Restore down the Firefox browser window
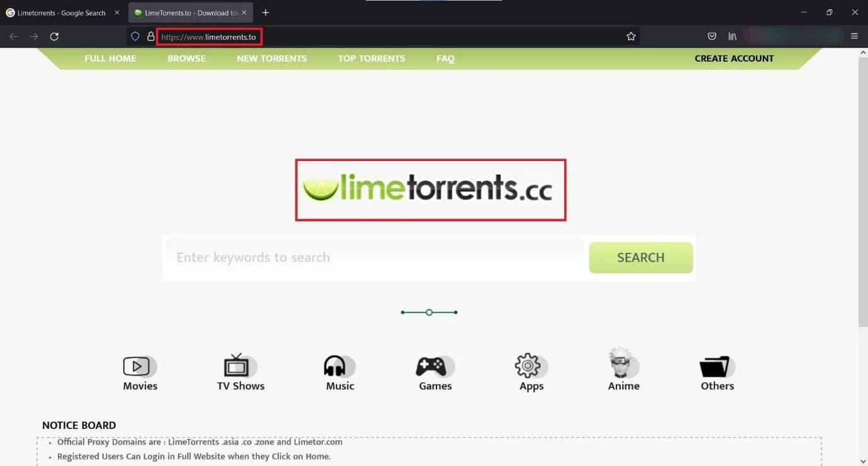The width and height of the screenshot is (868, 466). [829, 13]
